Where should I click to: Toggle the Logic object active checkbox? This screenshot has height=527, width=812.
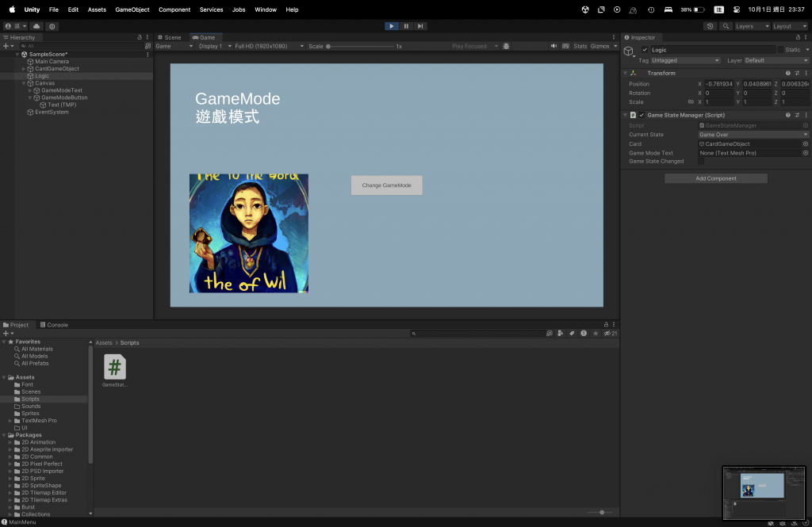[x=645, y=50]
